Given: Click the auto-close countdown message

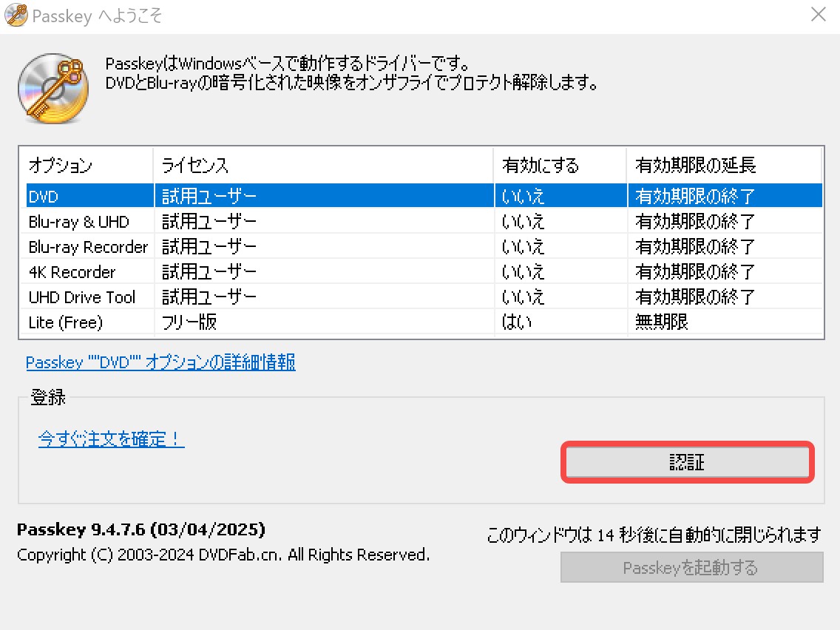Looking at the screenshot, I should tap(654, 534).
